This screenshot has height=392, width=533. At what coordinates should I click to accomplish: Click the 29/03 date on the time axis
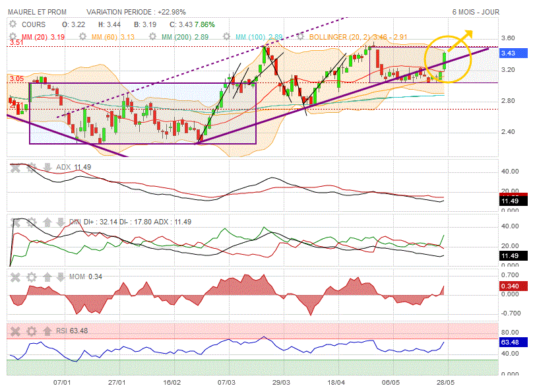pos(281,383)
